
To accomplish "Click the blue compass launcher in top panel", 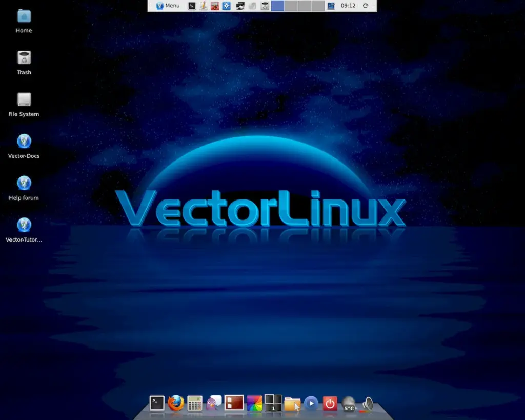I will click(x=226, y=6).
